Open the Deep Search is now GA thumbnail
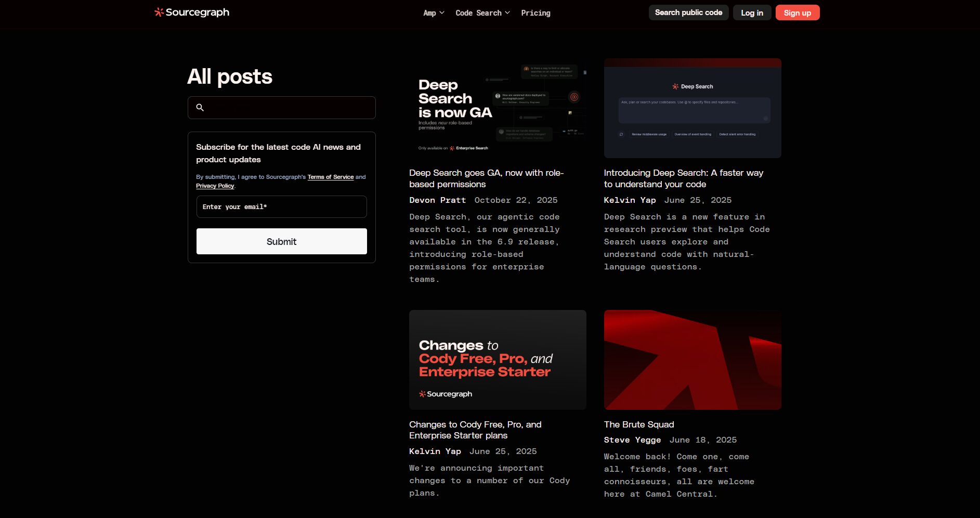Image resolution: width=980 pixels, height=518 pixels. pos(498,108)
